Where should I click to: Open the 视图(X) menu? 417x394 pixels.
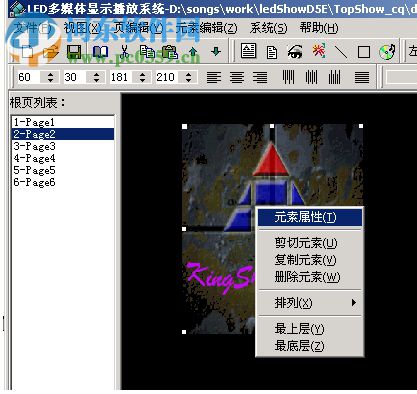pyautogui.click(x=82, y=28)
